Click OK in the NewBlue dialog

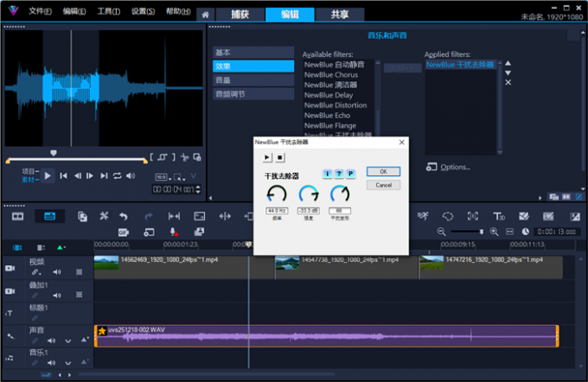[x=383, y=171]
